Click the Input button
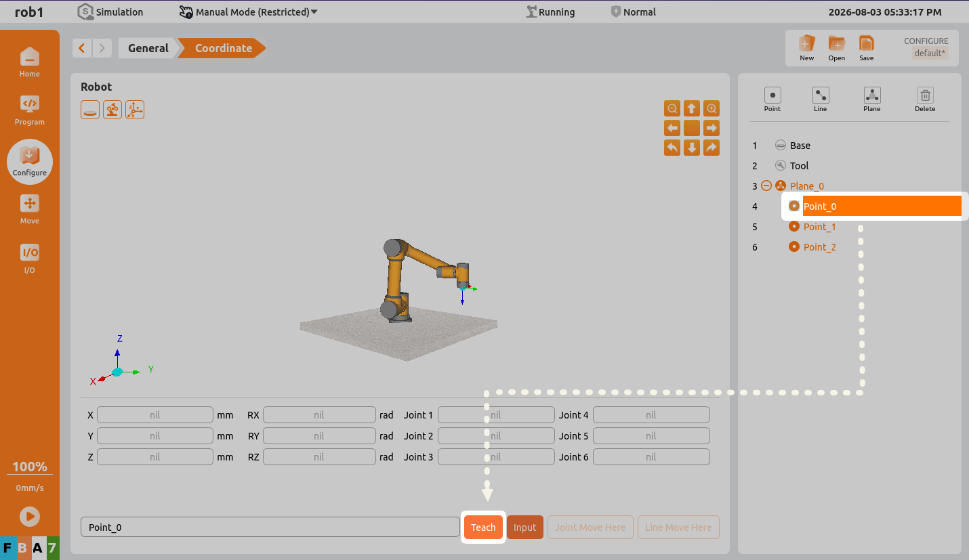This screenshot has height=560, width=969. [525, 527]
